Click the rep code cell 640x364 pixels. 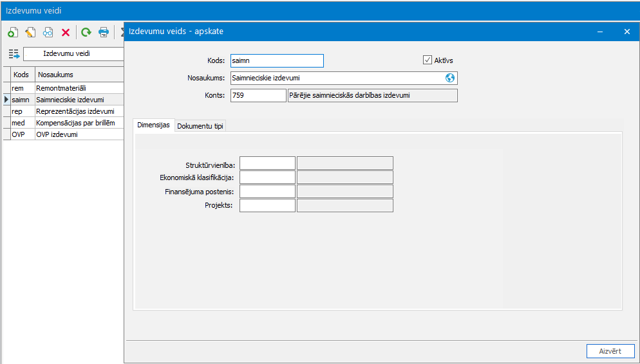pos(23,111)
